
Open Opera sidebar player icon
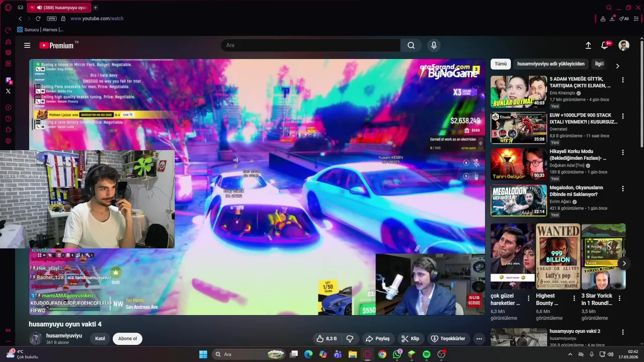click(8, 108)
